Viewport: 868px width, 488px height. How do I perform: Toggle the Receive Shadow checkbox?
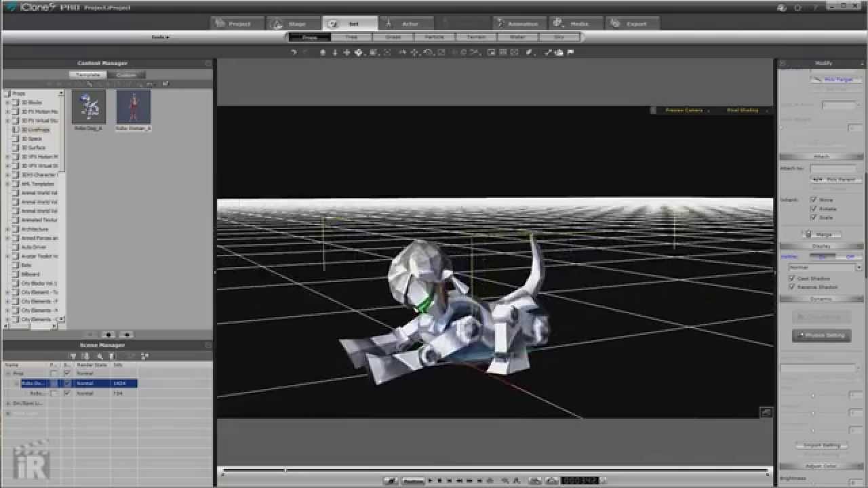coord(791,287)
